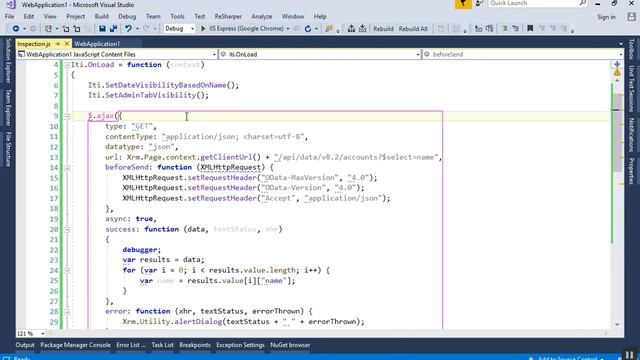Toggle the pin on Inspection.js tab
640x360 pixels.
pos(58,44)
